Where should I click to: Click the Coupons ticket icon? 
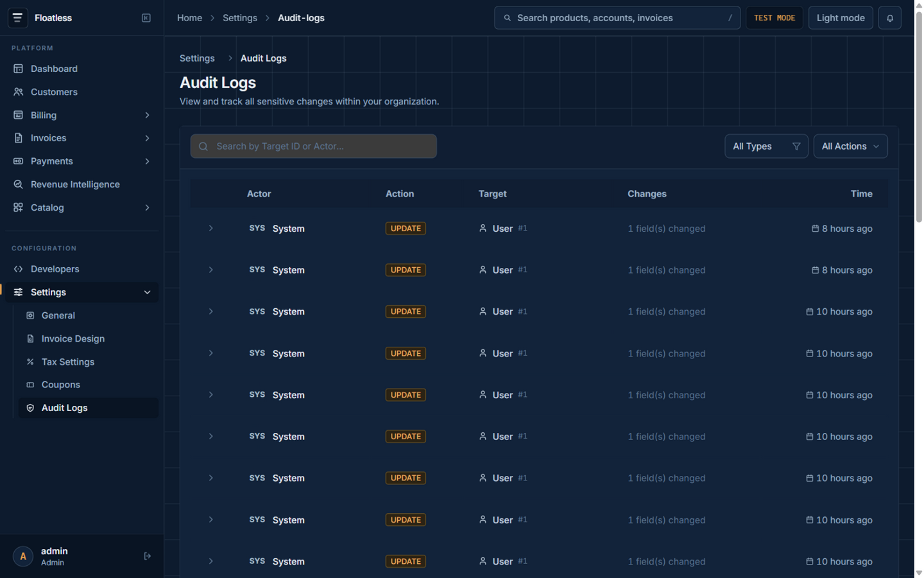tap(30, 385)
